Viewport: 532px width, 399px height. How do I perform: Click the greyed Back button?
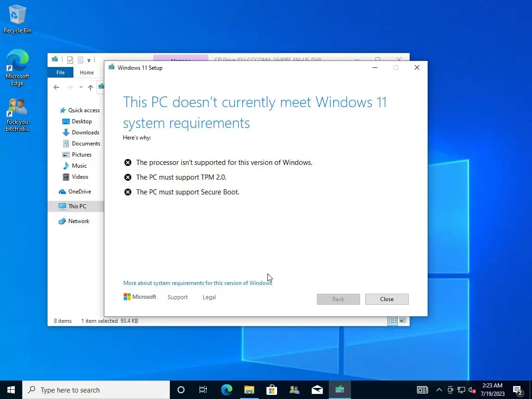(x=338, y=299)
